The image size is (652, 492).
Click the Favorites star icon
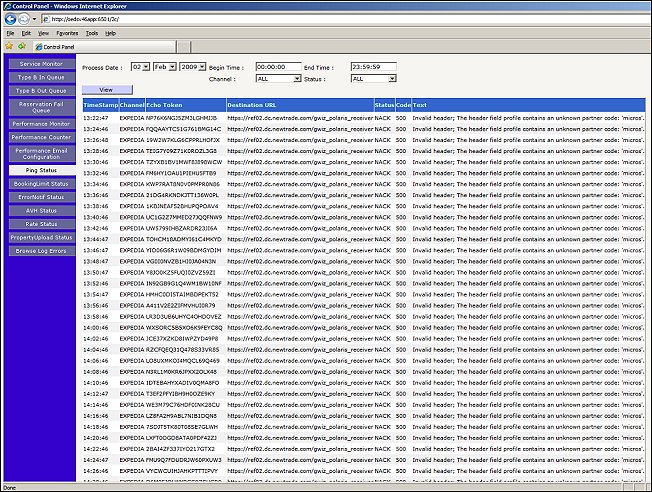pos(8,46)
